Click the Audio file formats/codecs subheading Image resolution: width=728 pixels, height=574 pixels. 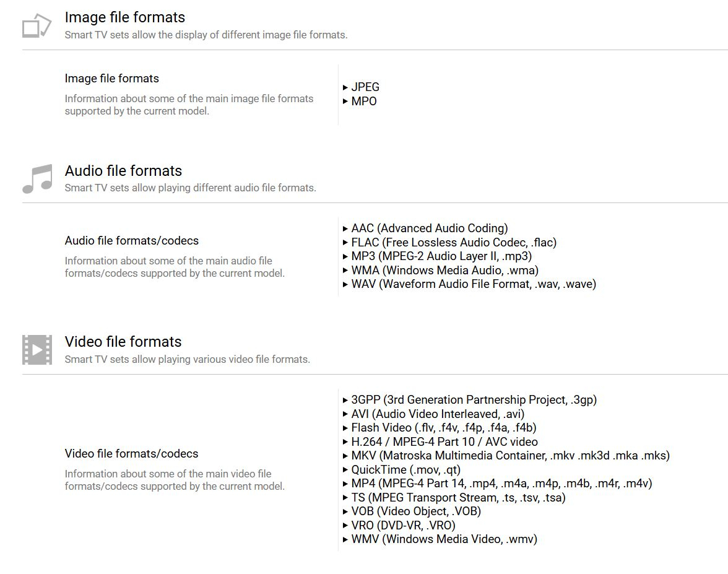(x=132, y=241)
